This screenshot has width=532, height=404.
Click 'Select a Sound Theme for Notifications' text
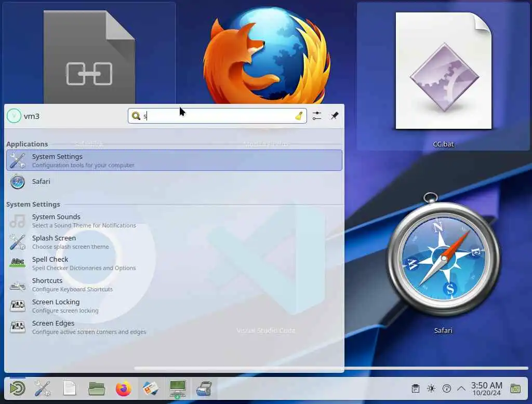tap(84, 225)
